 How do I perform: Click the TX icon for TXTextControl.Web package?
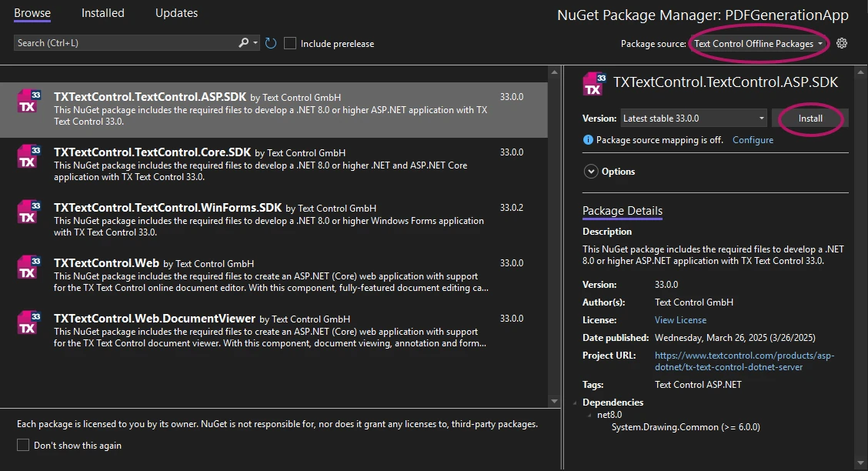[x=28, y=267]
